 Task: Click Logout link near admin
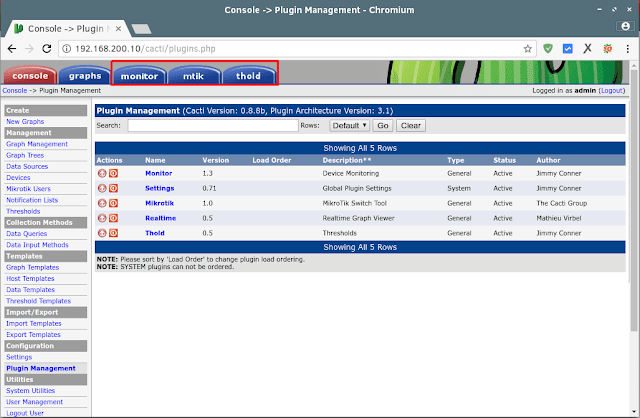point(611,91)
